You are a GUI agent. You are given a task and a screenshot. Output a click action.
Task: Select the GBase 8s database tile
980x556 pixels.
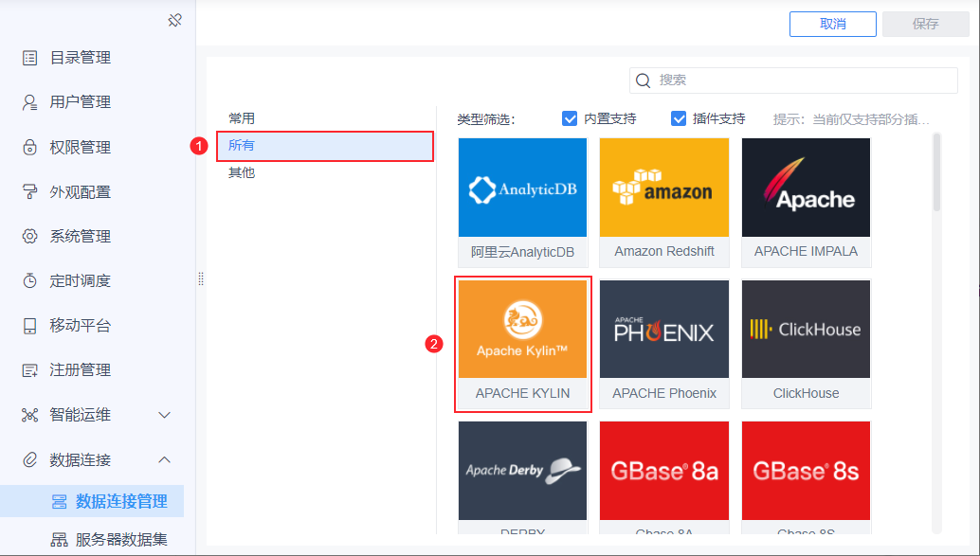click(x=807, y=477)
